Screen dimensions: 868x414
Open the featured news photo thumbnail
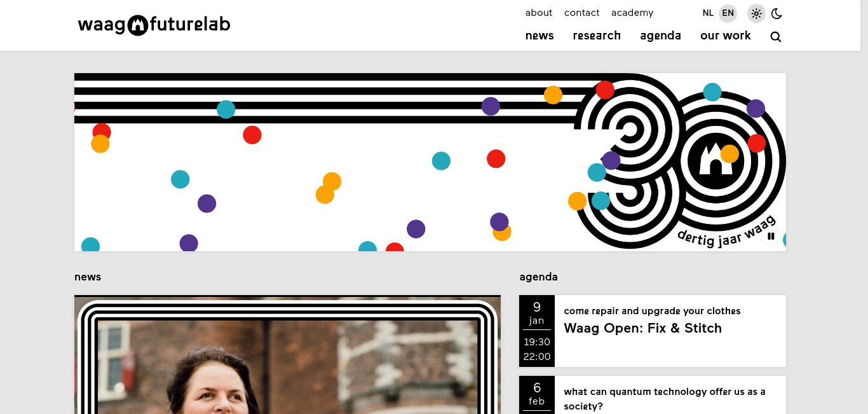coord(287,355)
